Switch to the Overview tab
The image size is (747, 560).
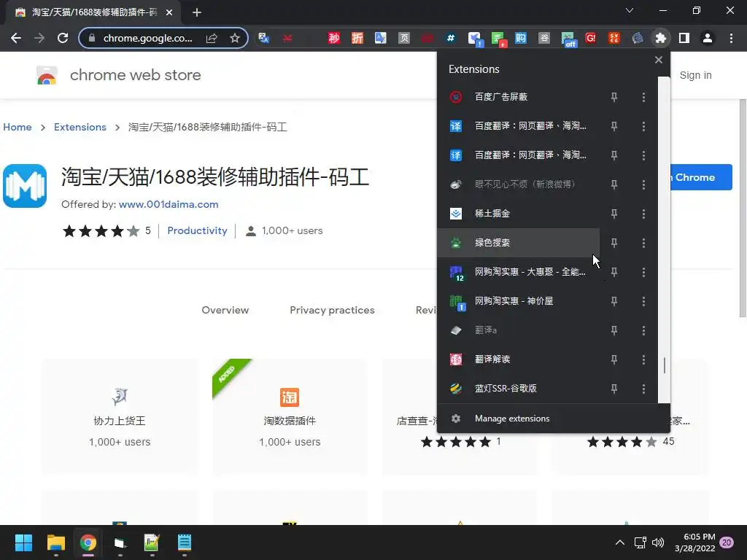click(x=225, y=310)
